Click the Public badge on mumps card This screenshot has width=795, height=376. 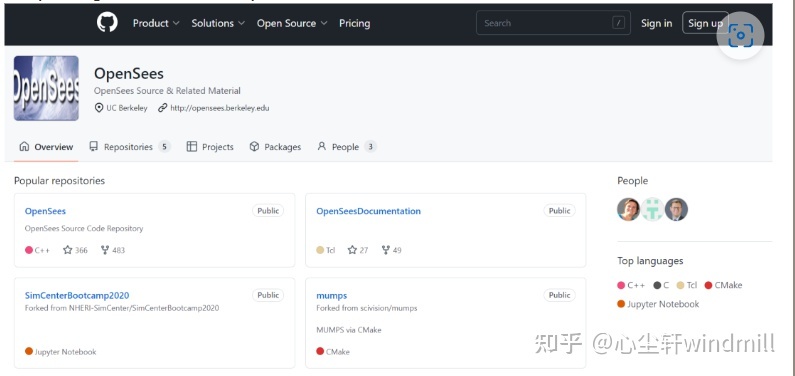[x=560, y=295]
